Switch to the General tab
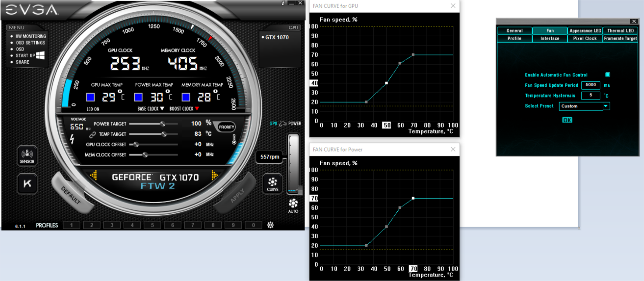Image resolution: width=644 pixels, height=281 pixels. point(514,31)
